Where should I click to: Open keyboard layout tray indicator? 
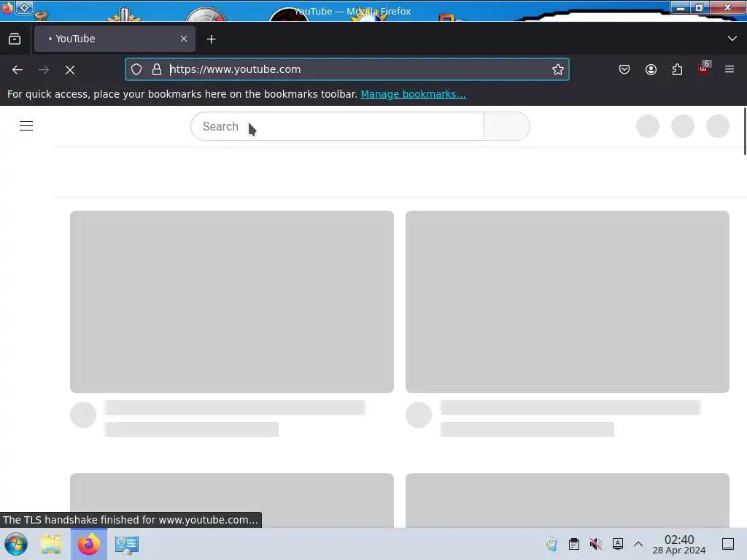click(618, 544)
